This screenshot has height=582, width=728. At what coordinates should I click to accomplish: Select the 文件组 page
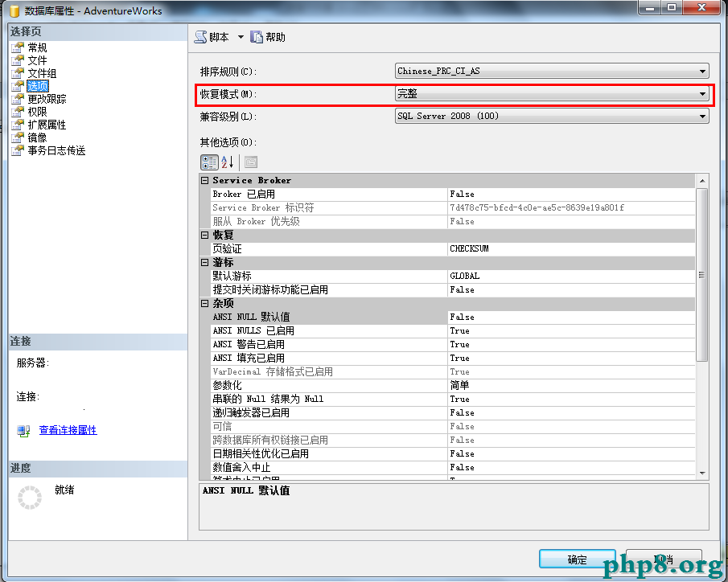(x=43, y=73)
